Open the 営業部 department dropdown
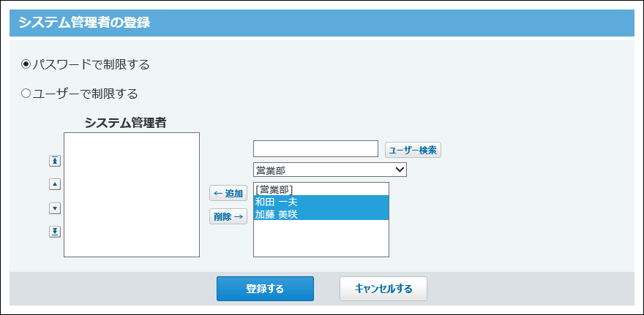Screen dimensions: 644x315 pos(330,170)
